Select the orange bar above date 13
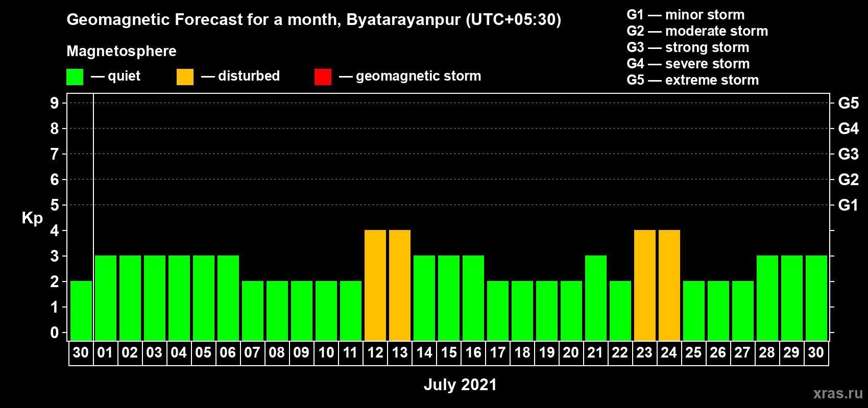Screen dimensions: 868x408 point(400,285)
